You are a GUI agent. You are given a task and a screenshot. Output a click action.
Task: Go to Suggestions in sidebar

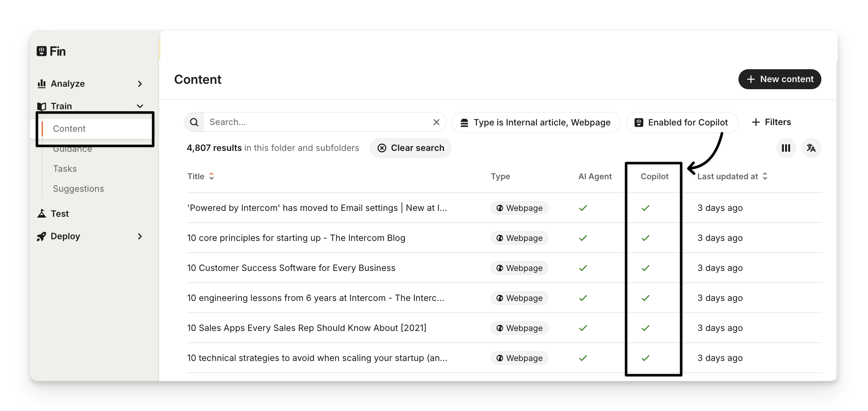point(78,189)
